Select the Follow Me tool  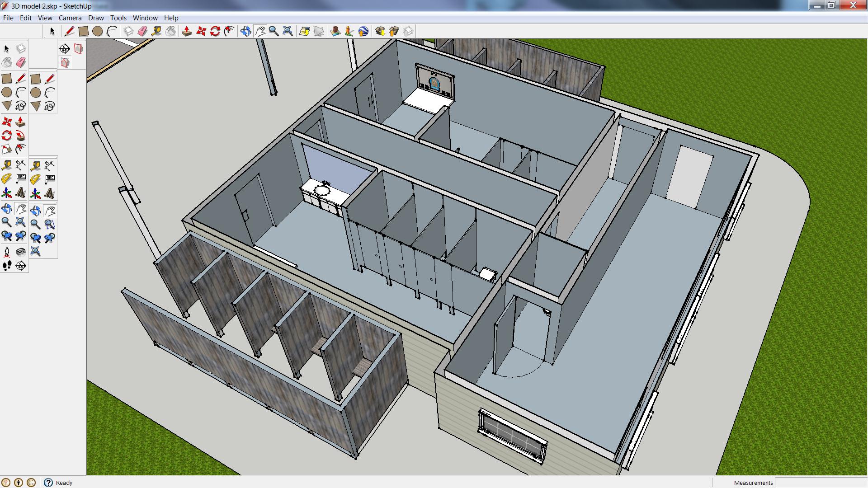[20, 136]
